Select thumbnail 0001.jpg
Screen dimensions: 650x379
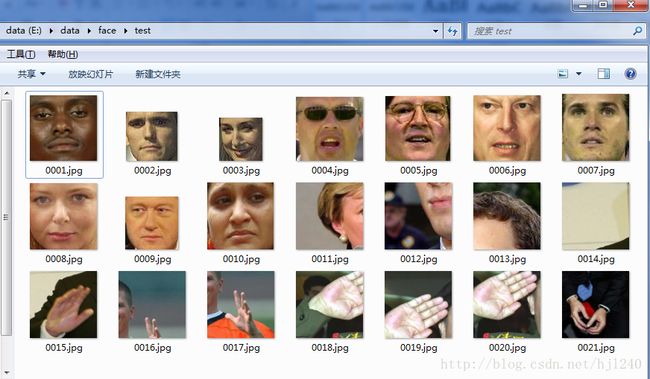pyautogui.click(x=63, y=128)
